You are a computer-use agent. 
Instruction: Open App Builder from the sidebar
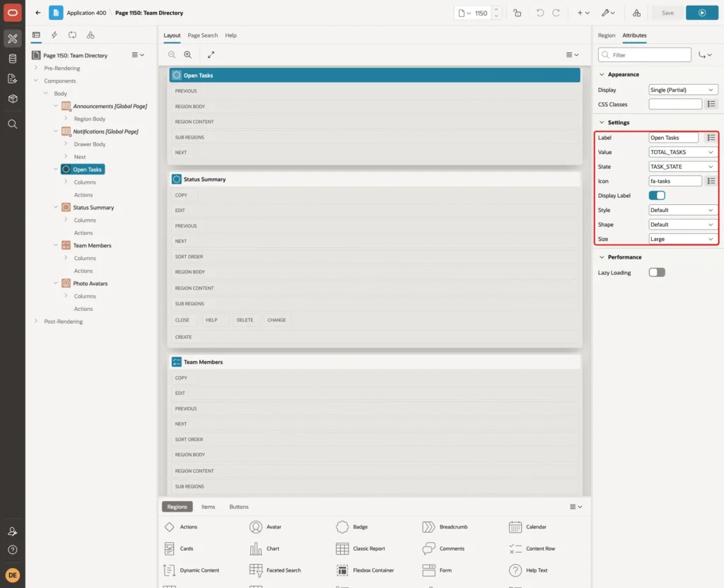(x=13, y=39)
